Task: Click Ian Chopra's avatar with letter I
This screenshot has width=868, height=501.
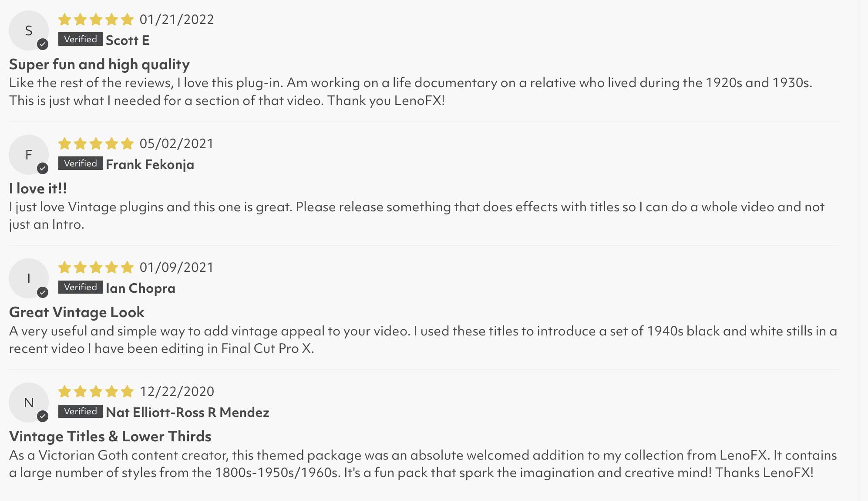Action: pos(28,278)
